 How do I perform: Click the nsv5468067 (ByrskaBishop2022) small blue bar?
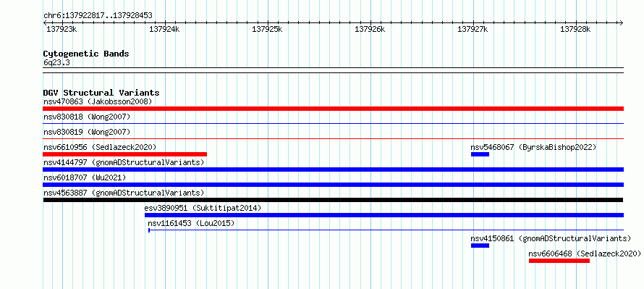[x=480, y=154]
